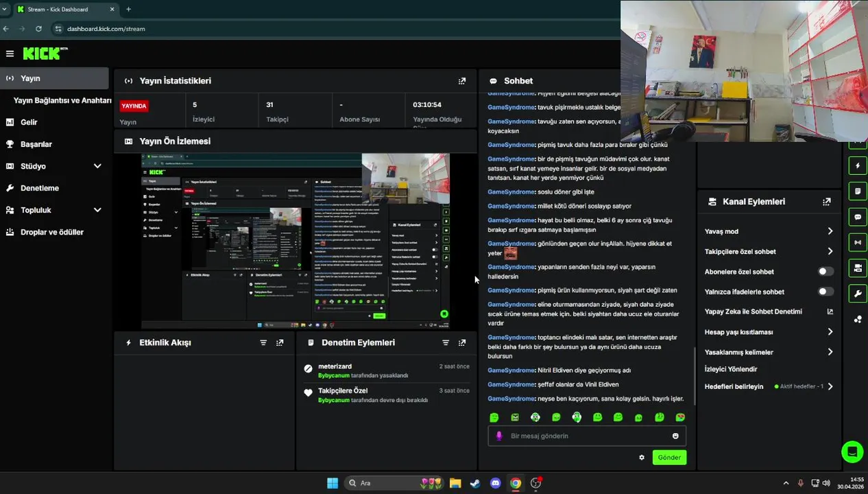Open Windows Start menu

[x=333, y=483]
